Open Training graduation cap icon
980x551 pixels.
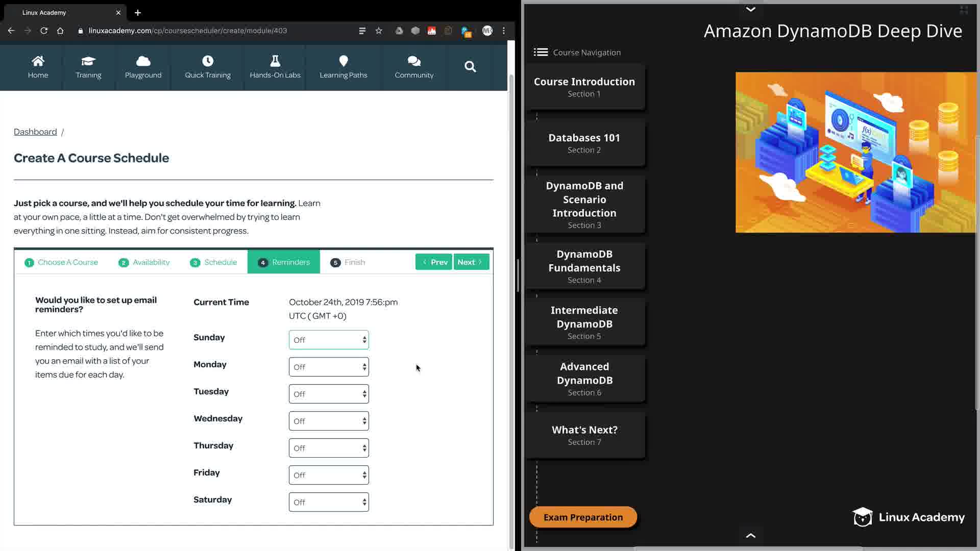coord(88,61)
